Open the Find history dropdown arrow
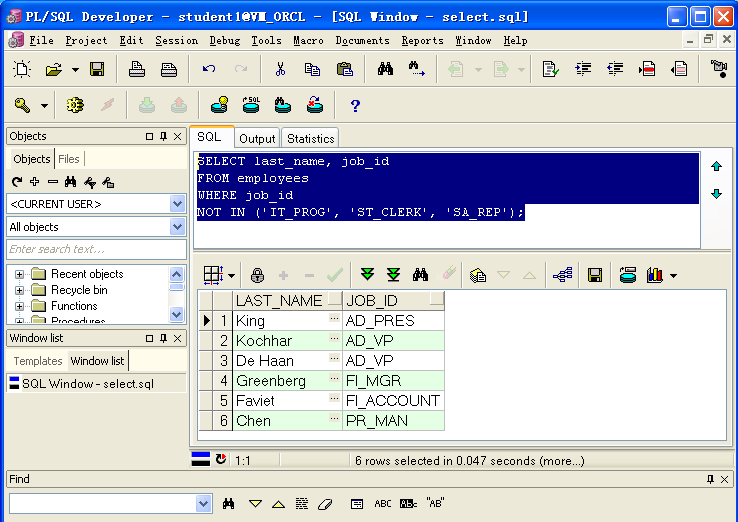This screenshot has width=738, height=522. point(203,504)
